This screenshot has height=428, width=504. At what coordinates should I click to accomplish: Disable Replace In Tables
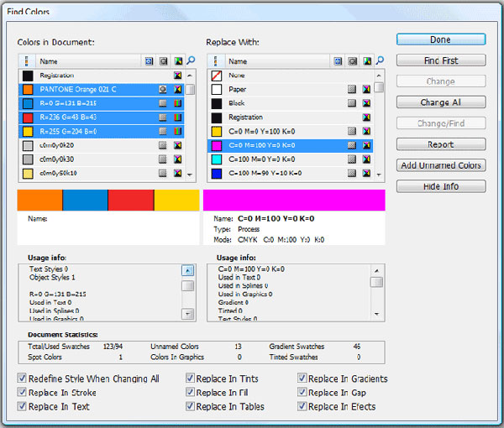(191, 406)
